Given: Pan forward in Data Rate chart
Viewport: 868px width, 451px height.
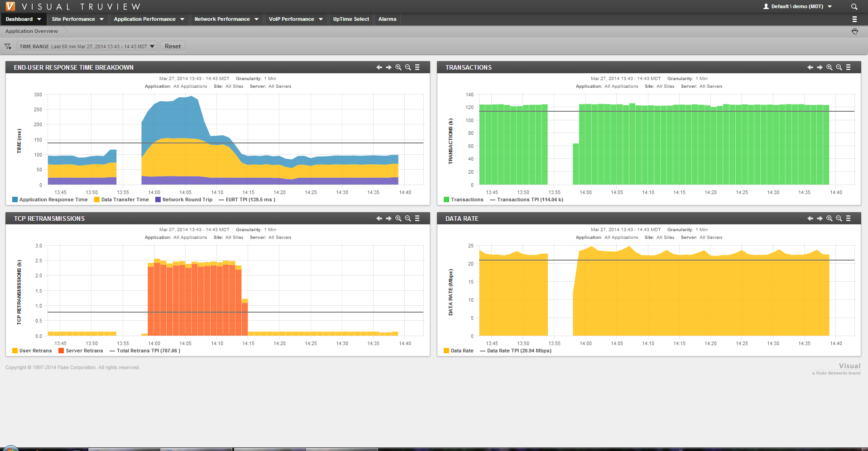Looking at the screenshot, I should coord(820,218).
